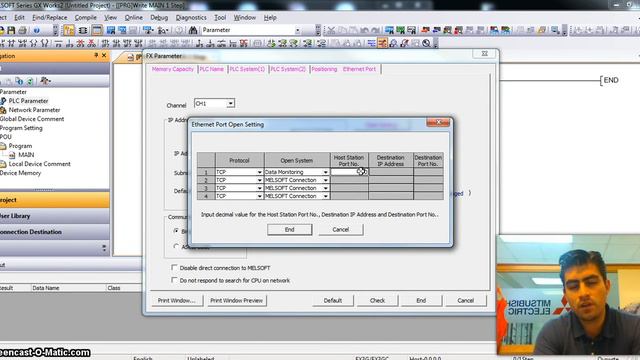Image resolution: width=640 pixels, height=360 pixels.
Task: Click the Print Window... button
Action: 176,300
